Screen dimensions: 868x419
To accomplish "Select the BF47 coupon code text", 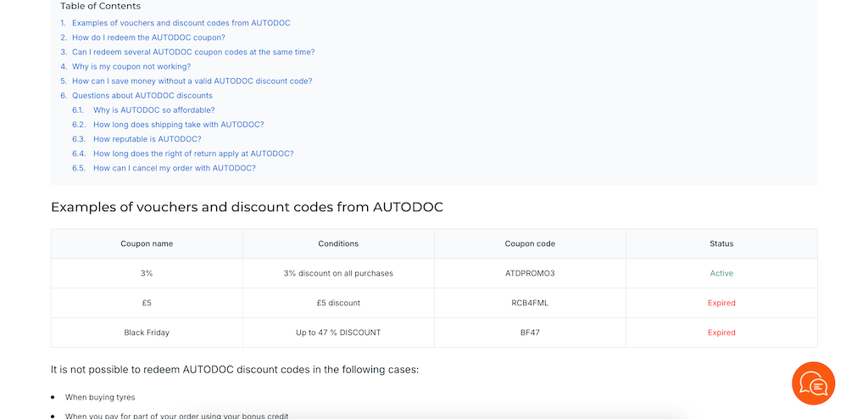I will pos(530,332).
